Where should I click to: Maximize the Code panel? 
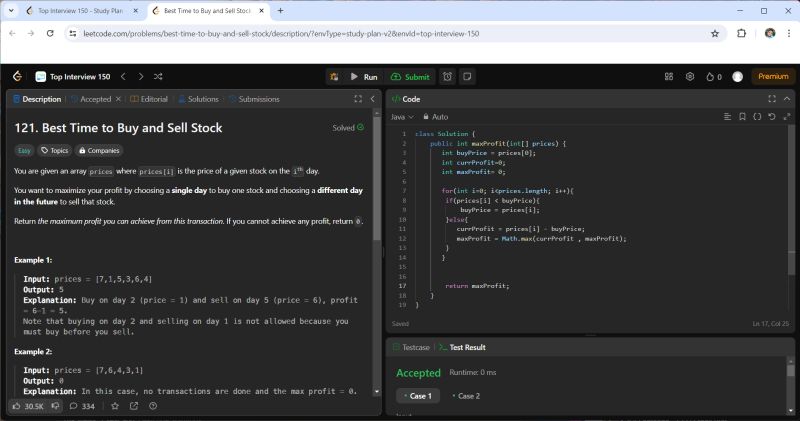point(772,99)
